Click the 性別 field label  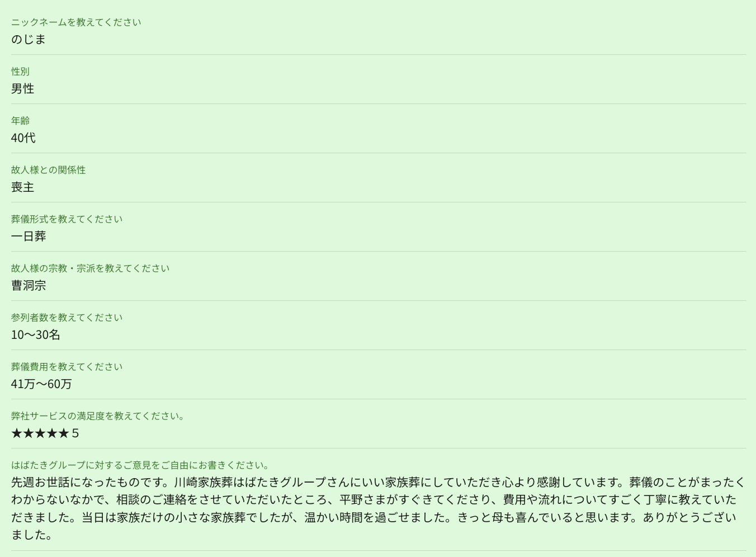point(20,72)
